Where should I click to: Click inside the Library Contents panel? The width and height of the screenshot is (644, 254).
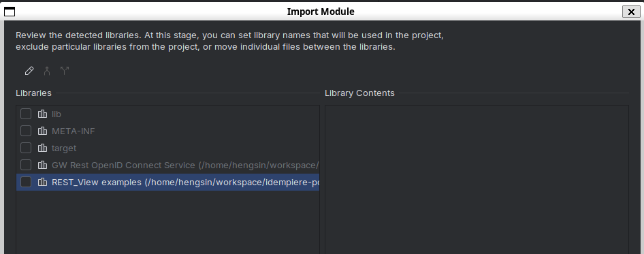[477, 179]
